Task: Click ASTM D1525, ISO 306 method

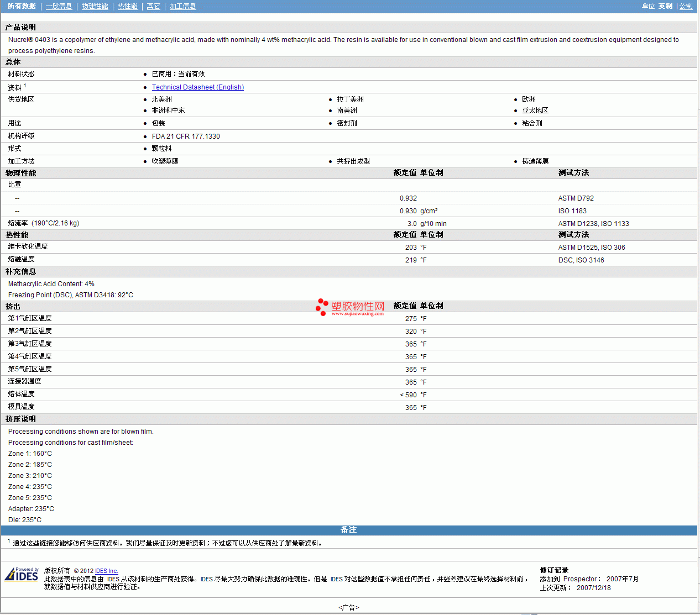Action: (x=592, y=248)
